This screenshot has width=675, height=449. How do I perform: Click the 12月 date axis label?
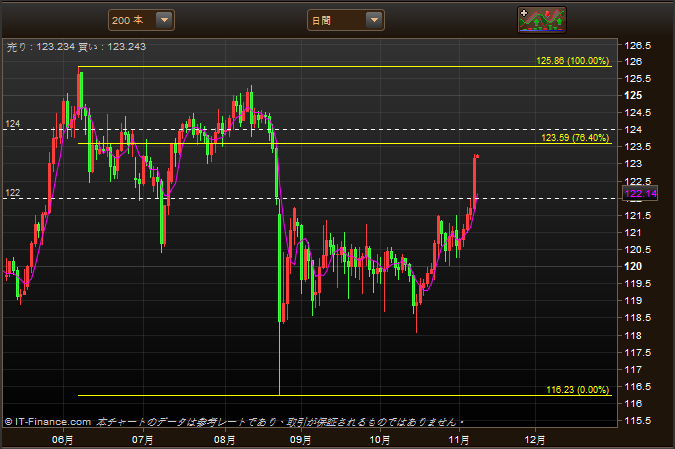click(535, 440)
